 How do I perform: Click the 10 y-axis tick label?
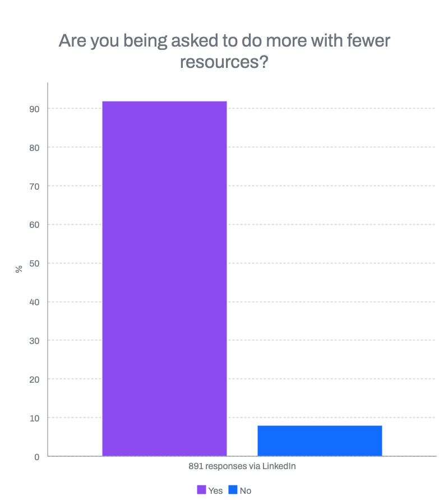pos(35,418)
